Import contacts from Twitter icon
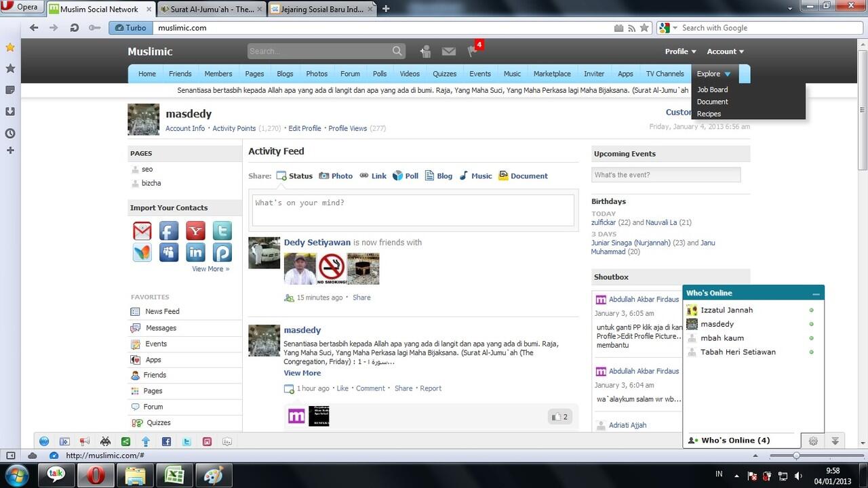This screenshot has height=488, width=868. tap(222, 230)
